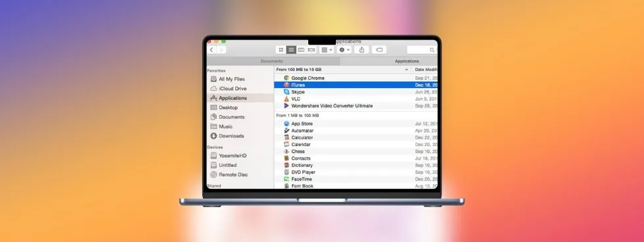
Task: Open All My Files in sidebar
Action: 231,79
